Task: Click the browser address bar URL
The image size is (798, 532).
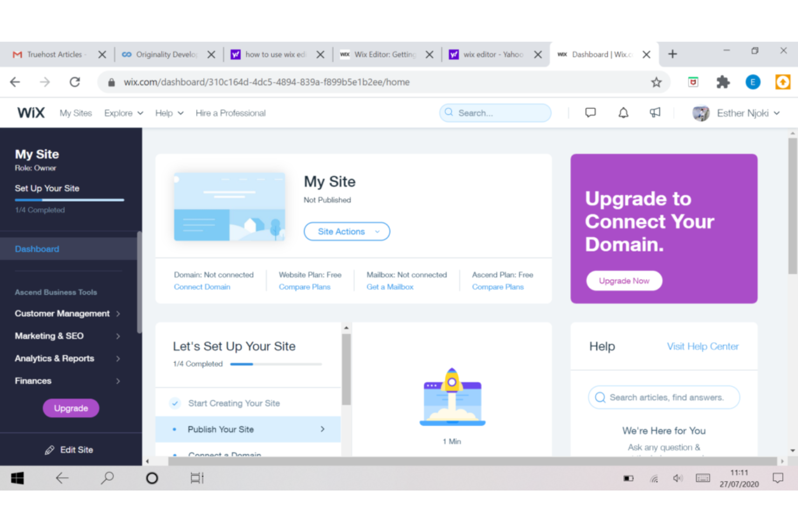Action: [x=266, y=82]
